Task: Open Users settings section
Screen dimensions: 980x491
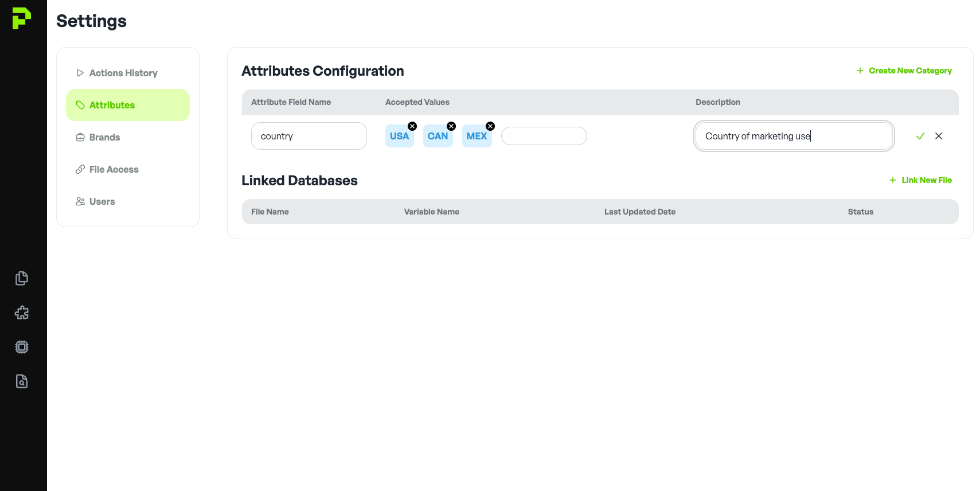Action: tap(102, 201)
